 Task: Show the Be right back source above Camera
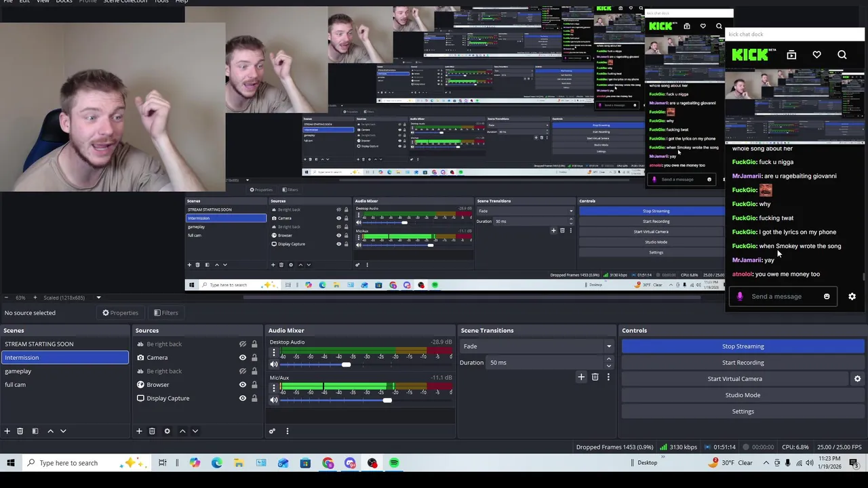point(242,344)
